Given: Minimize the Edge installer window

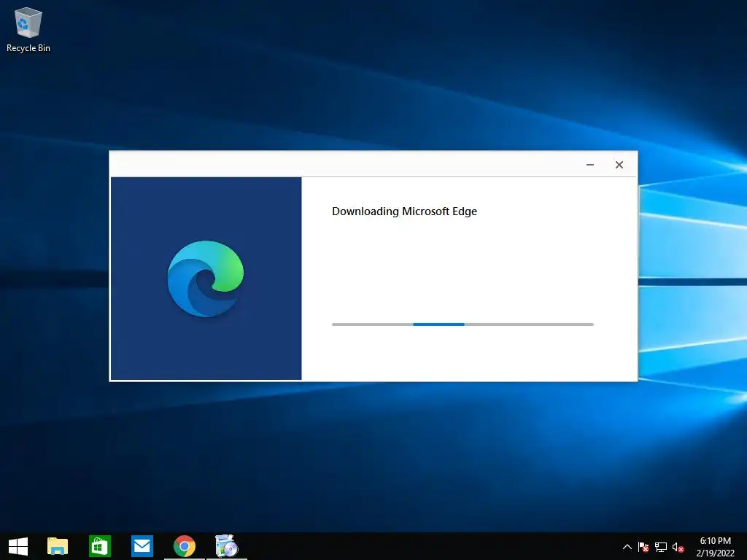Looking at the screenshot, I should (x=589, y=165).
